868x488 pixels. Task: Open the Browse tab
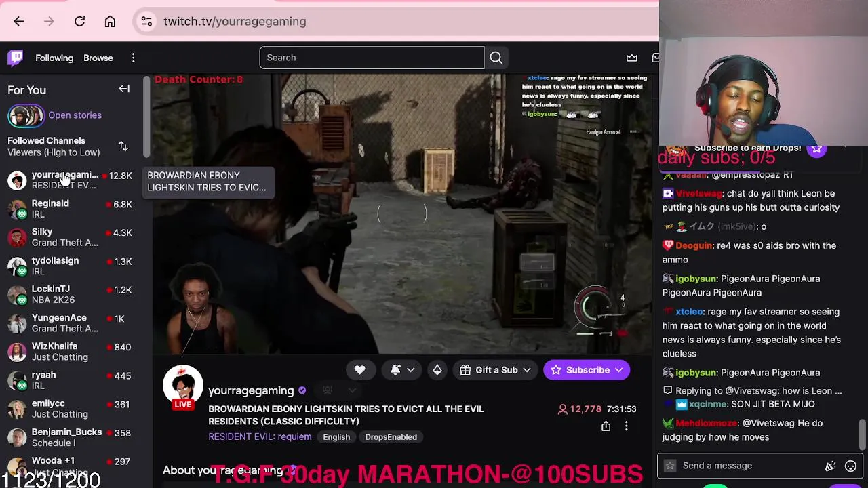click(x=98, y=58)
